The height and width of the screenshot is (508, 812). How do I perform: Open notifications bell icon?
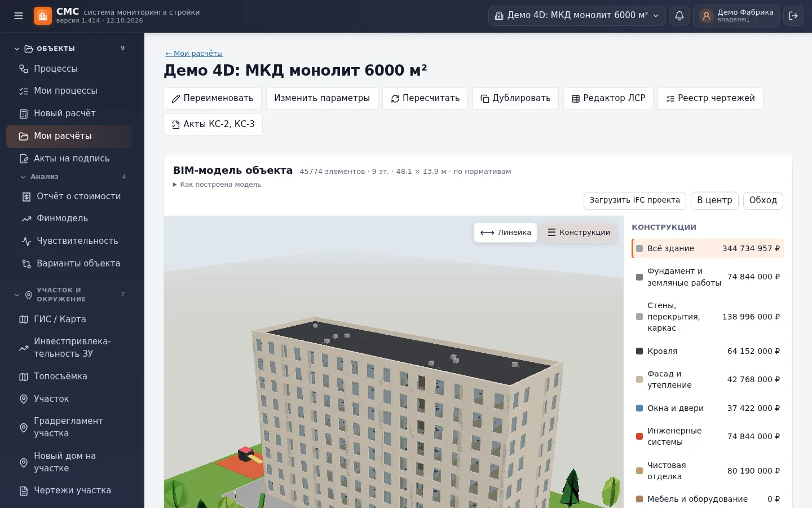pos(679,16)
